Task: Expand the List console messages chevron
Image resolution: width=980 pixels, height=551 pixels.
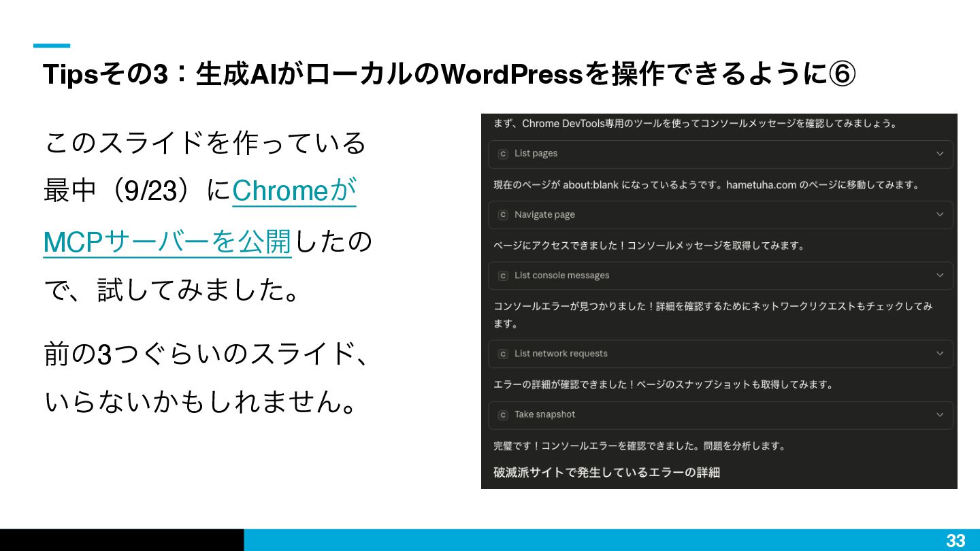Action: point(940,275)
